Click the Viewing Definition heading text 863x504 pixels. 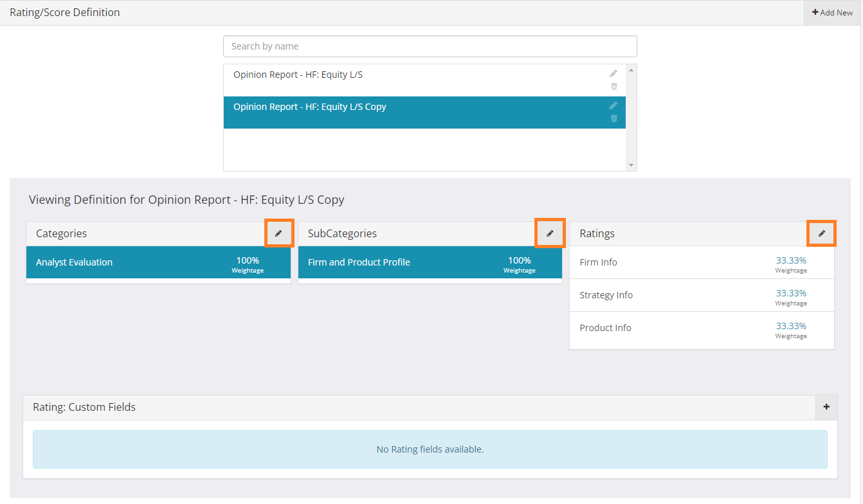tap(186, 200)
